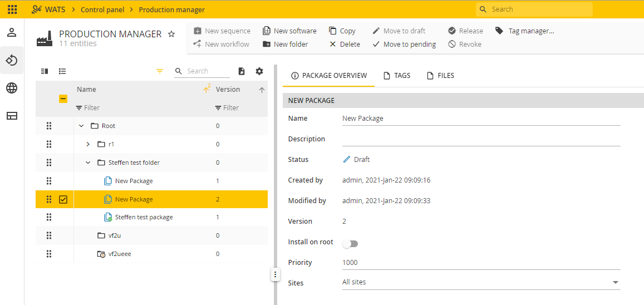Image resolution: width=644 pixels, height=305 pixels.
Task: Switch to detail list view icon
Action: pos(62,71)
